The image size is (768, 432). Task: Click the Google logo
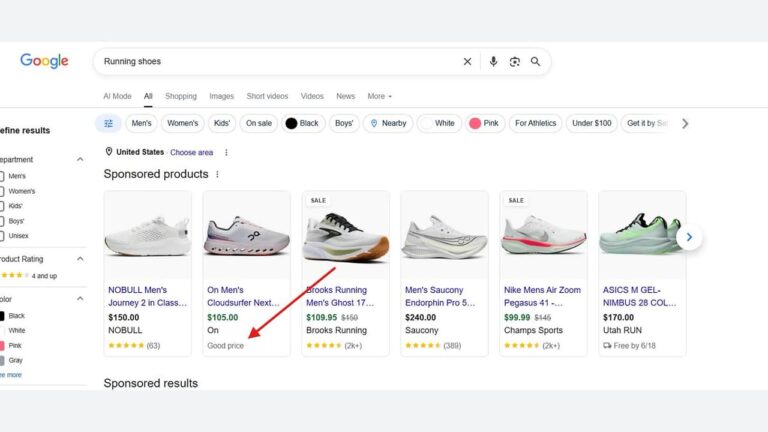(x=44, y=61)
